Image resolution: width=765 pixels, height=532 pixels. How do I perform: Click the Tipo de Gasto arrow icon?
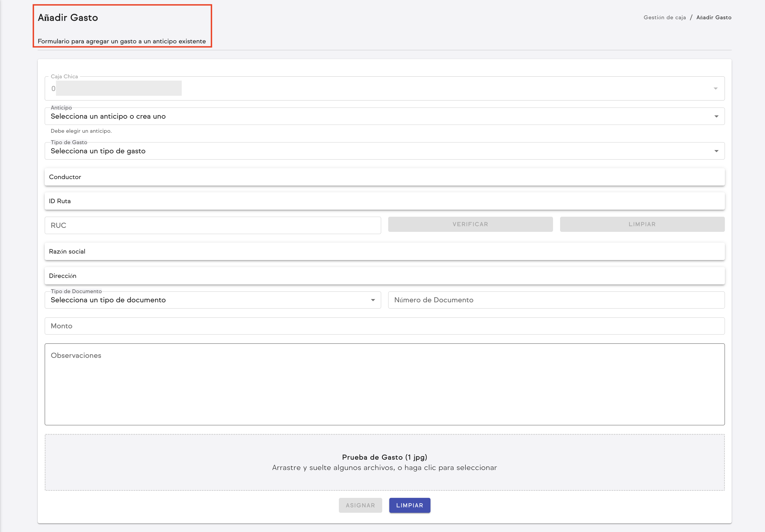716,151
